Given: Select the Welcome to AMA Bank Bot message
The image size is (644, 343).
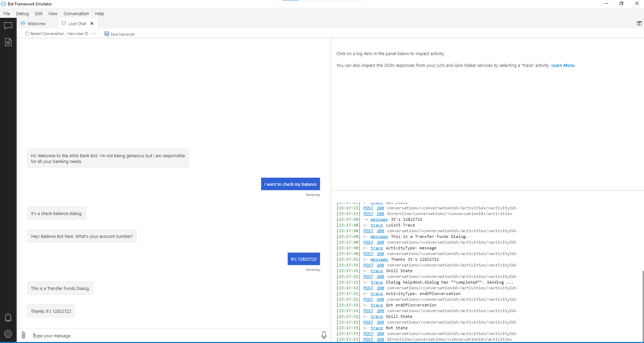Looking at the screenshot, I should coord(108,158).
